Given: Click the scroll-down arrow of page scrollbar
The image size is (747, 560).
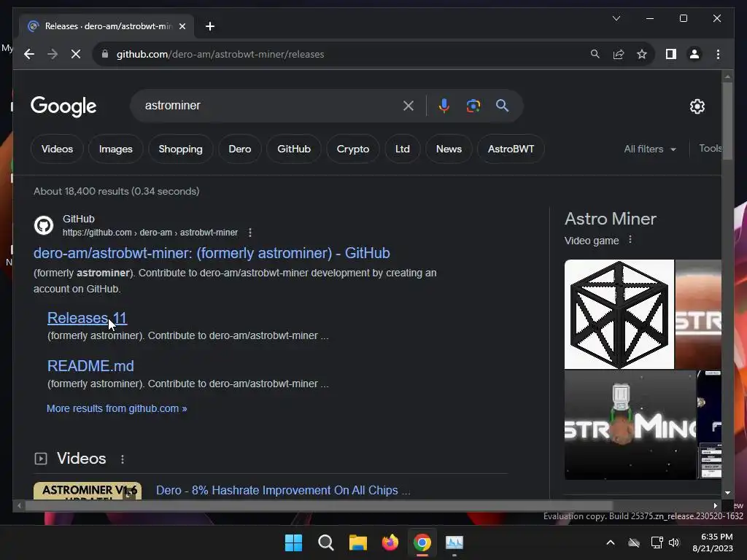Looking at the screenshot, I should tap(727, 493).
